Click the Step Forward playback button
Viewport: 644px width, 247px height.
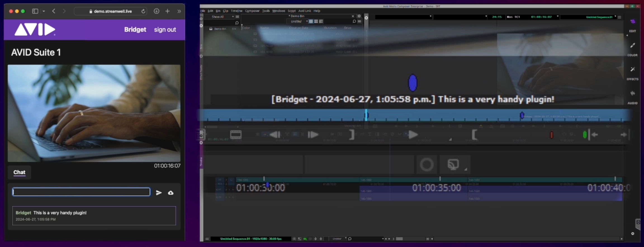point(313,135)
